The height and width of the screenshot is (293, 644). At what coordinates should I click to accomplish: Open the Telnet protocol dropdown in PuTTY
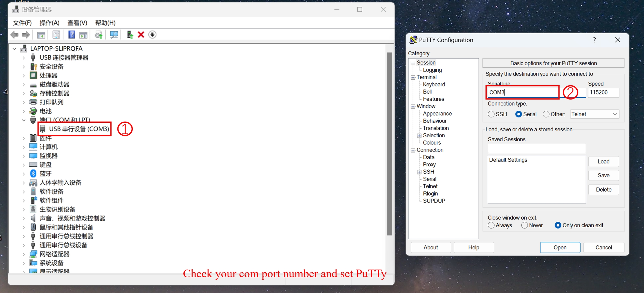point(595,114)
